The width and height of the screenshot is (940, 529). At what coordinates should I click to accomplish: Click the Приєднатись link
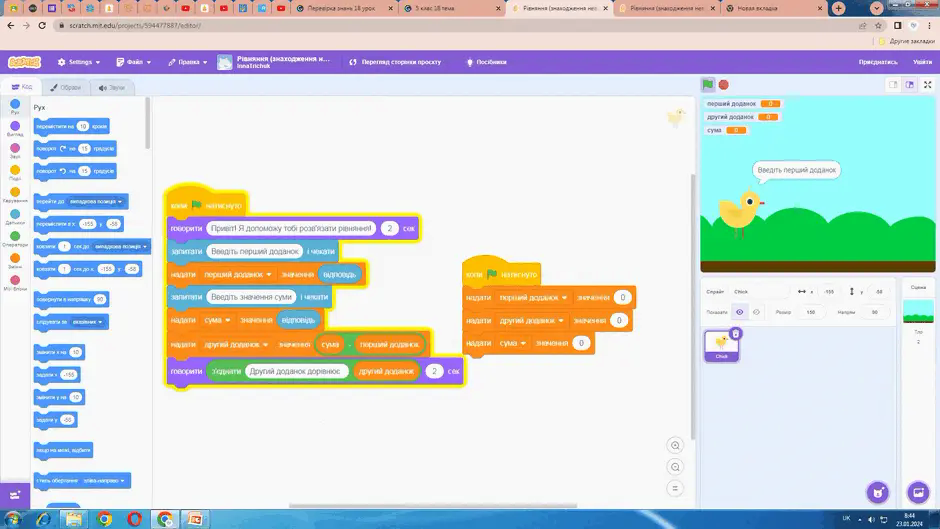coord(878,62)
